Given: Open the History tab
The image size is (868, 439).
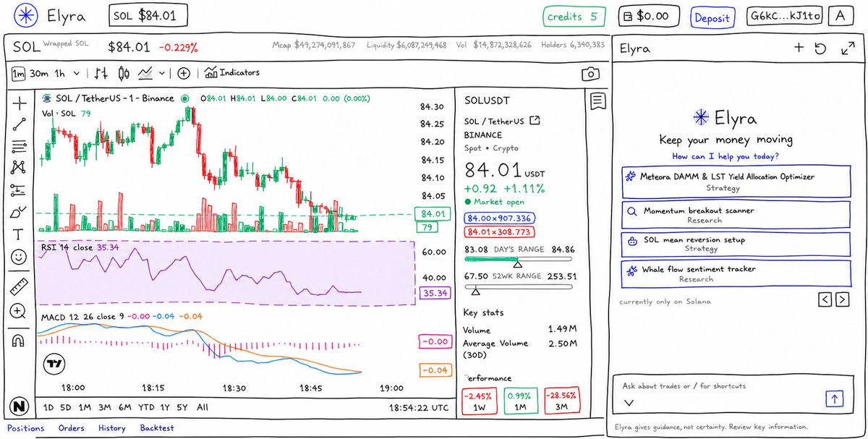Looking at the screenshot, I should [112, 428].
